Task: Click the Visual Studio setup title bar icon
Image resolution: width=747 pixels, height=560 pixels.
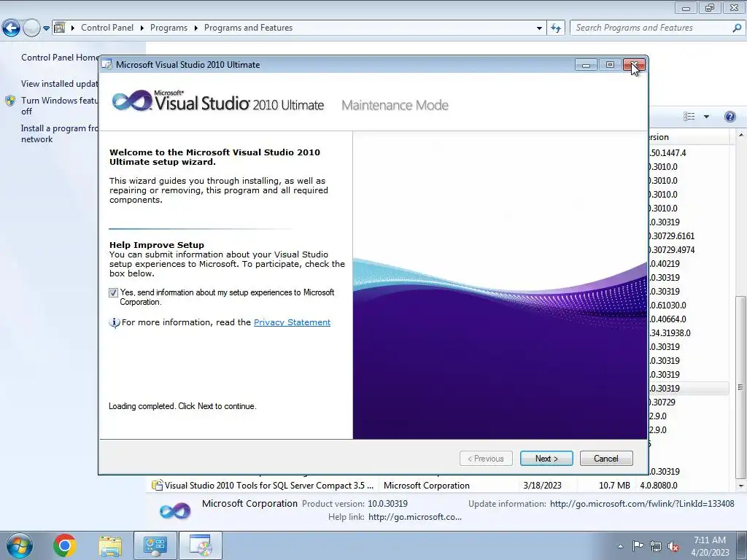Action: click(108, 65)
